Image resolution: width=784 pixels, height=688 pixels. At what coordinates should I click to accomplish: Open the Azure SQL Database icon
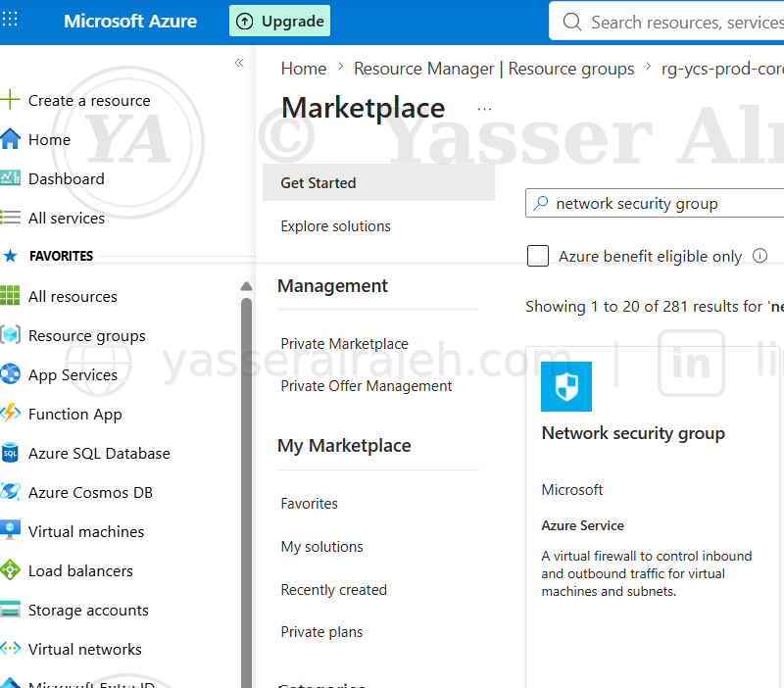point(10,453)
